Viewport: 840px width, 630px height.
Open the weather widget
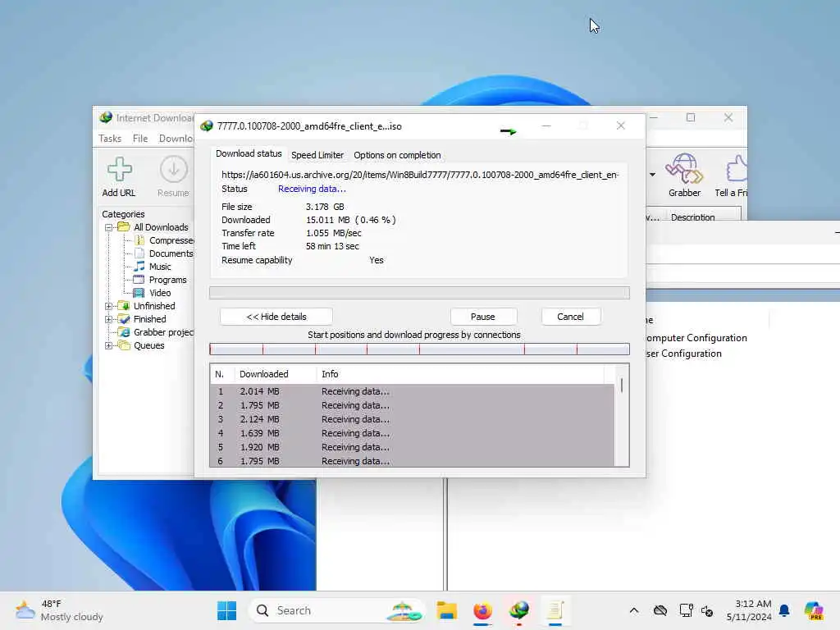tap(59, 610)
